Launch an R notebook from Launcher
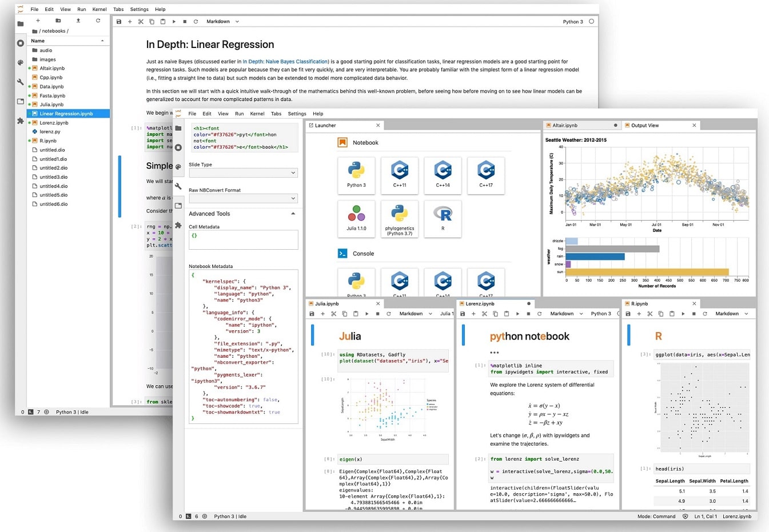Screen dimensions: 769x532 [443, 219]
